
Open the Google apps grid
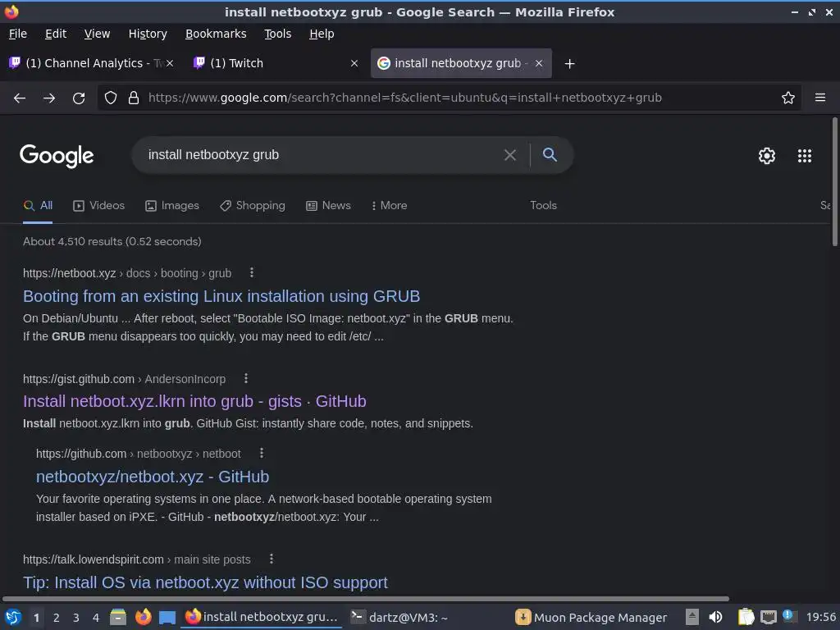pyautogui.click(x=805, y=156)
